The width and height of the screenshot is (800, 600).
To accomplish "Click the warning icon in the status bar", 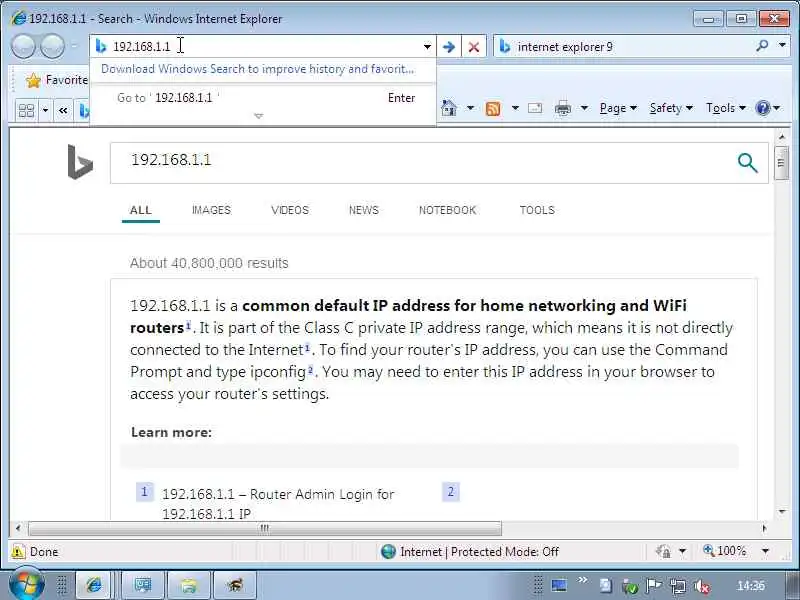I will click(x=18, y=552).
